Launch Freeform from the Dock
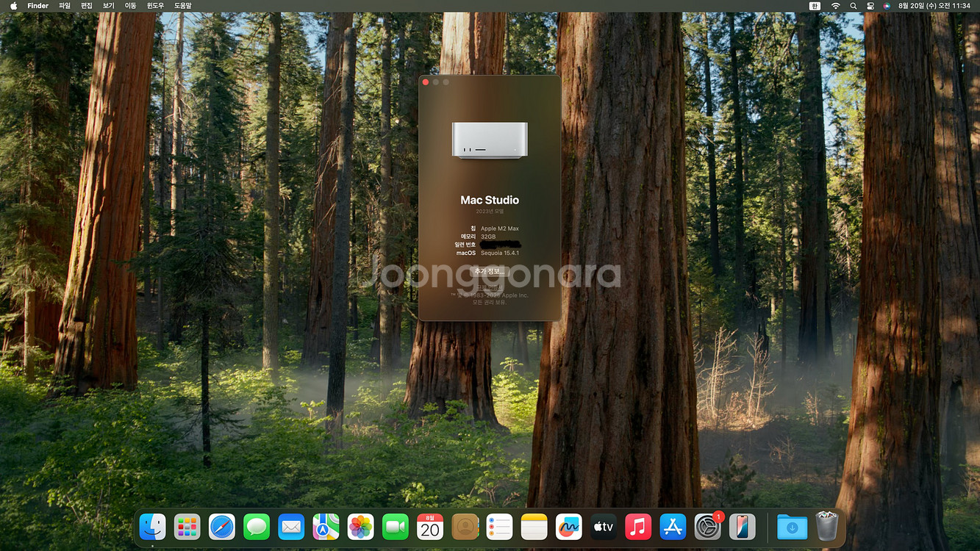This screenshot has width=980, height=551. (x=569, y=527)
